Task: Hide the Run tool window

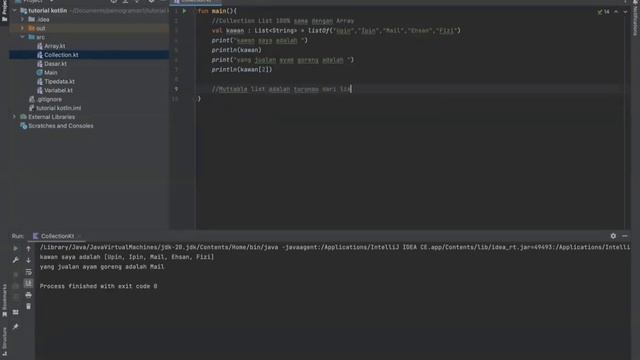Action: click(625, 236)
